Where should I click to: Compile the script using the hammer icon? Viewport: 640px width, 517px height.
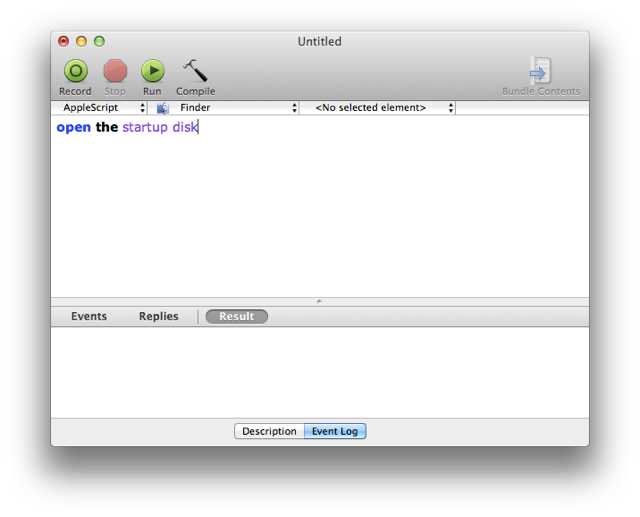click(195, 71)
